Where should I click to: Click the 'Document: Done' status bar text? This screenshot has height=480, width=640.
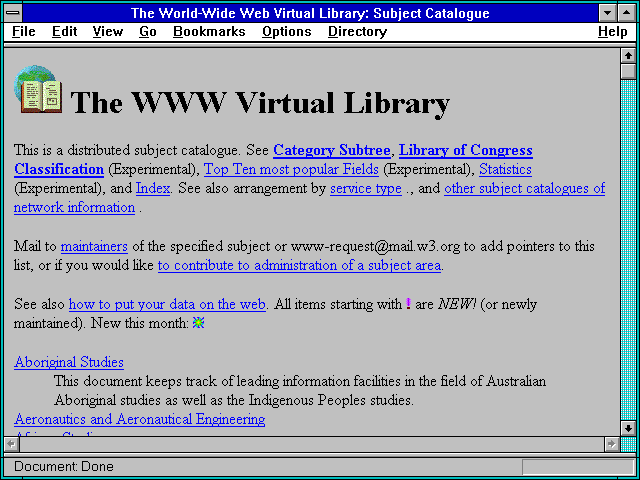pyautogui.click(x=64, y=467)
